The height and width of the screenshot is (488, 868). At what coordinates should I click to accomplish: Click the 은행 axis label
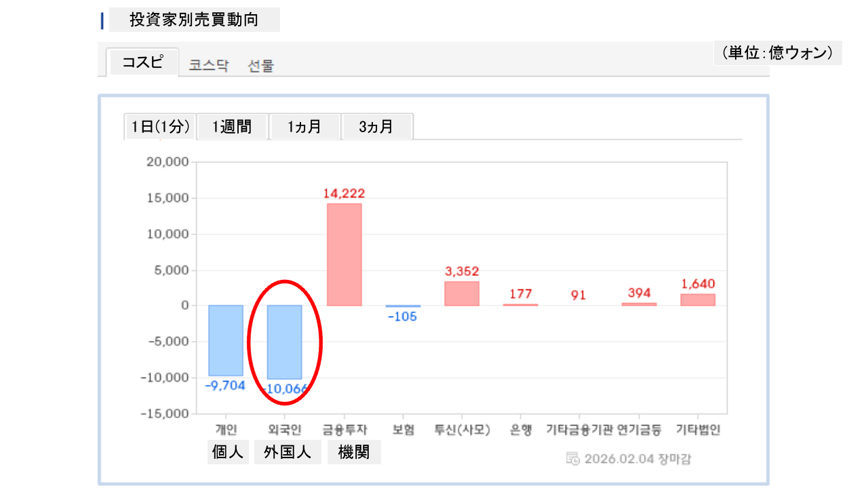tap(521, 430)
